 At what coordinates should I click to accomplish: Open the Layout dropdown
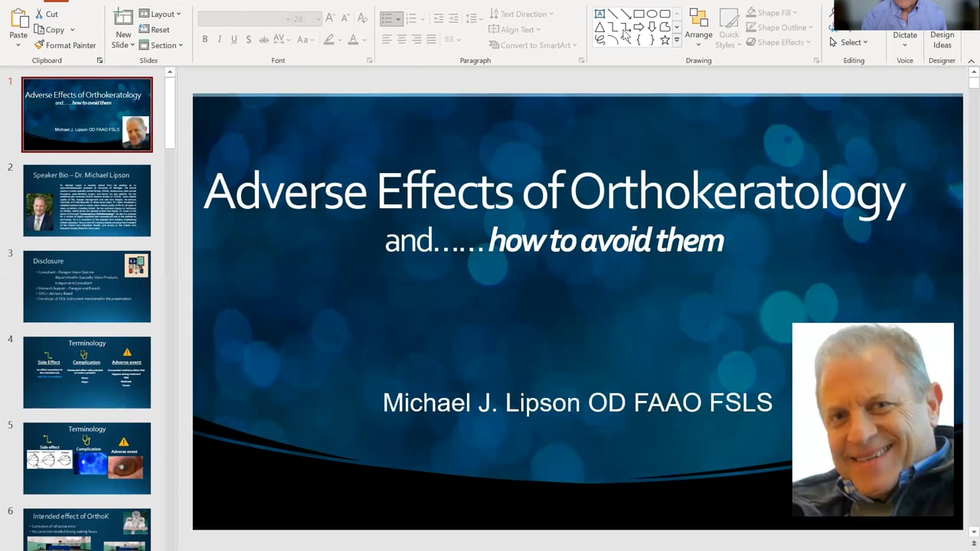pyautogui.click(x=160, y=14)
